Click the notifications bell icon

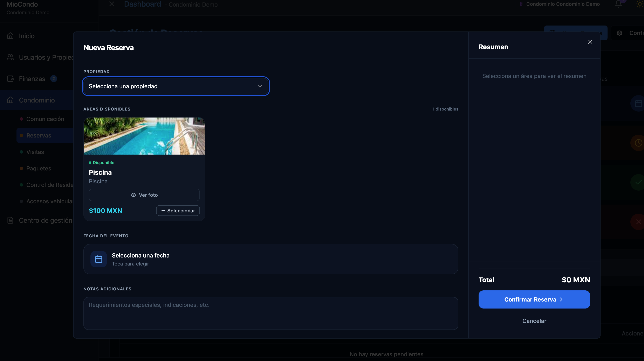point(618,4)
